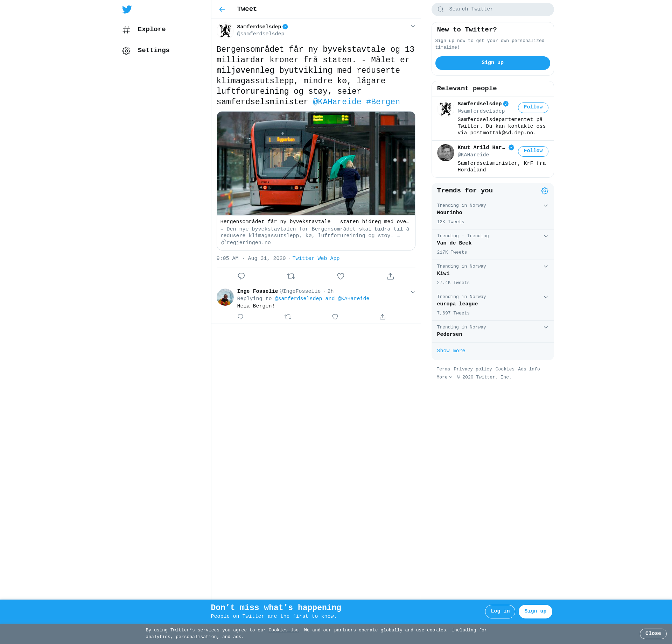Screen dimensions: 672x644
Task: Share the main tweet via share icon
Action: coord(390,276)
